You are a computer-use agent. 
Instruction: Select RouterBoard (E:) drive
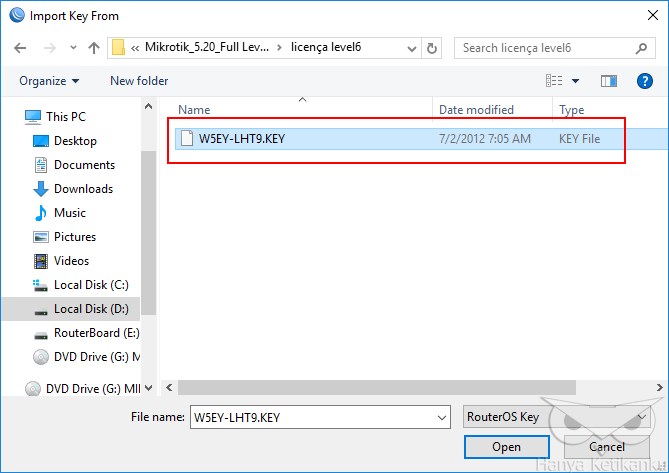(x=96, y=333)
